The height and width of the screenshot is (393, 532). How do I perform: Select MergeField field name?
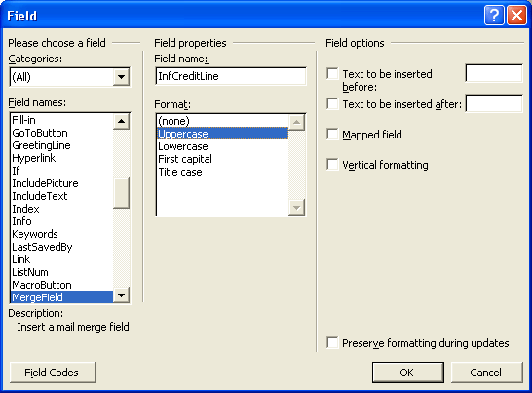click(x=62, y=297)
